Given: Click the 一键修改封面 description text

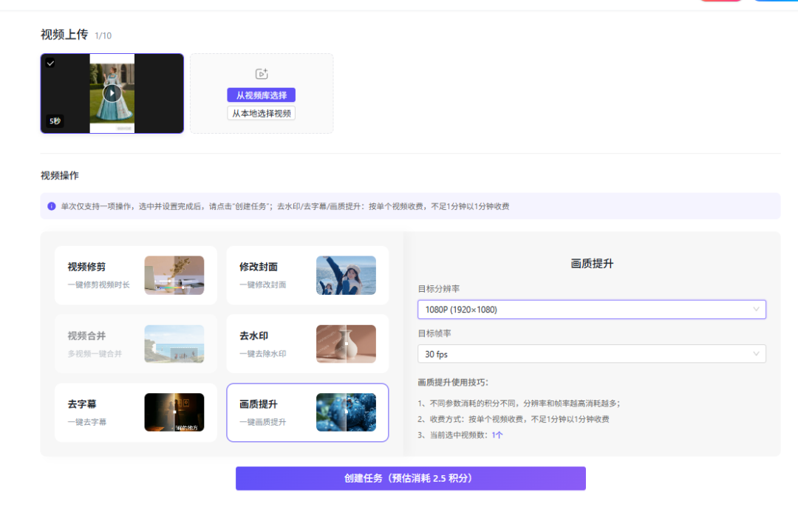Looking at the screenshot, I should [x=262, y=285].
